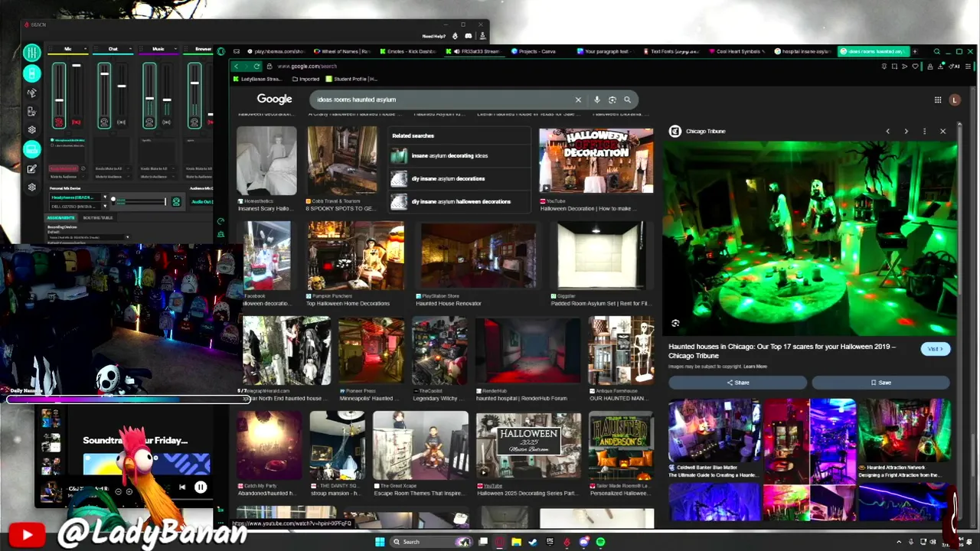The image size is (980, 551).
Task: Share the Chicago Tribune image
Action: tap(738, 383)
